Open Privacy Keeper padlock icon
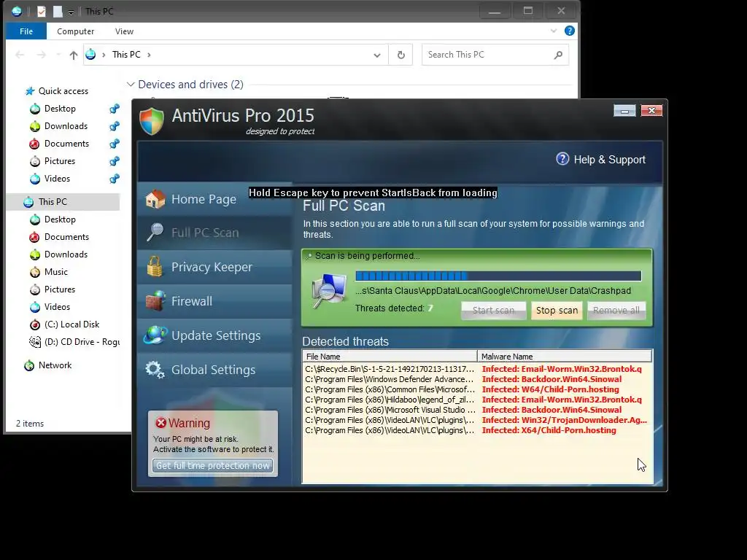The width and height of the screenshot is (747, 560). pos(155,267)
